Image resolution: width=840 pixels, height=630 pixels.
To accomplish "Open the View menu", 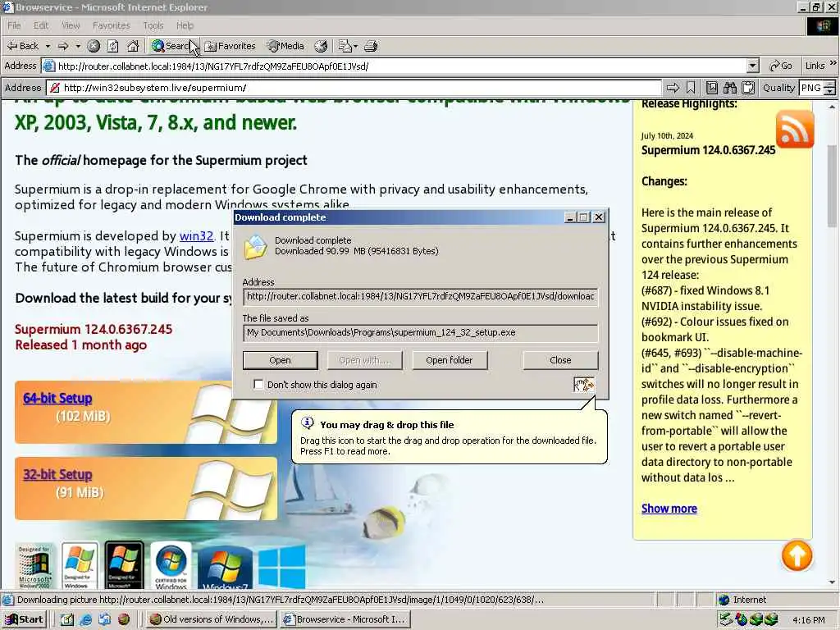I will pyautogui.click(x=71, y=25).
